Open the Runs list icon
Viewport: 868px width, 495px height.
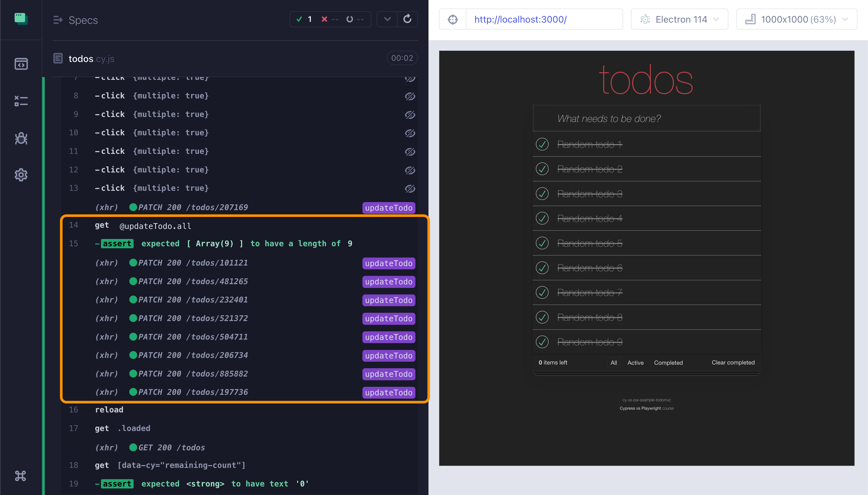point(21,101)
